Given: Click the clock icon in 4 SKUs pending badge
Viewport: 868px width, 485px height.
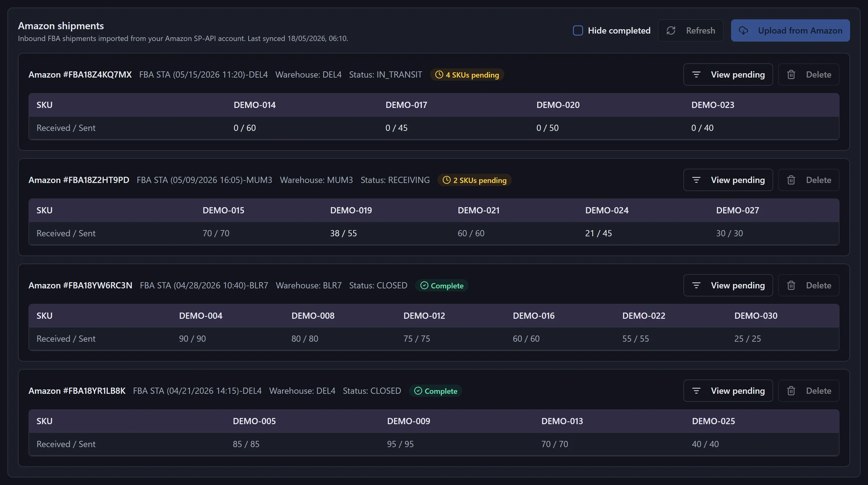Looking at the screenshot, I should pyautogui.click(x=439, y=75).
